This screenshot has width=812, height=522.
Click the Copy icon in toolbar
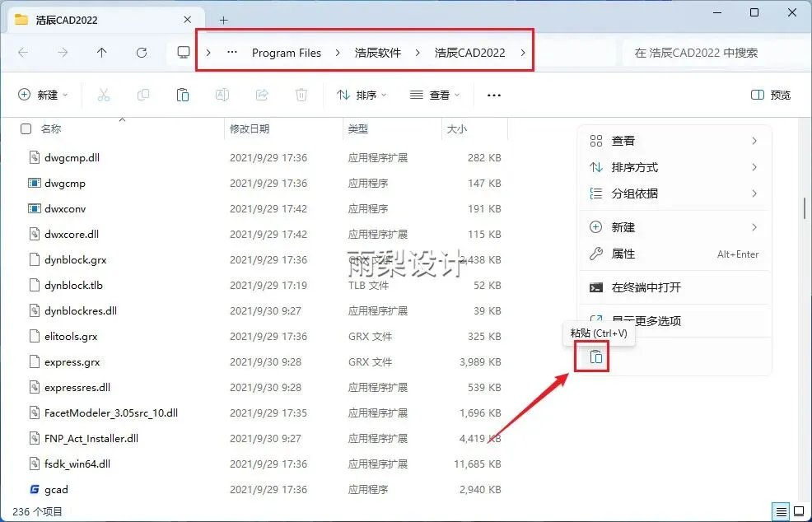(x=143, y=95)
